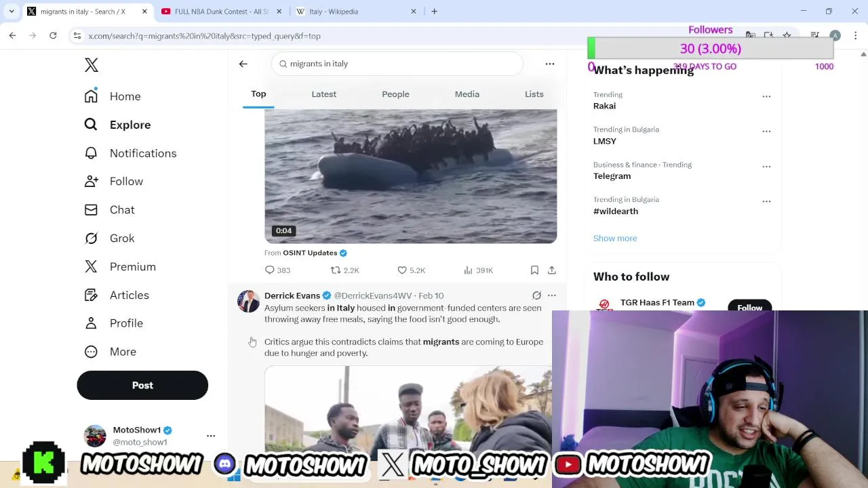Open MotoShow1 account switcher menu
The image size is (868, 488).
click(x=211, y=436)
